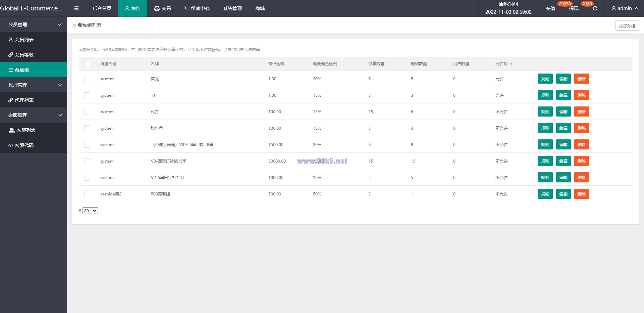Viewport: 644px width, 313px height.
Task: Click the 叠加组 list icon in sidebar
Action: pyautogui.click(x=11, y=70)
